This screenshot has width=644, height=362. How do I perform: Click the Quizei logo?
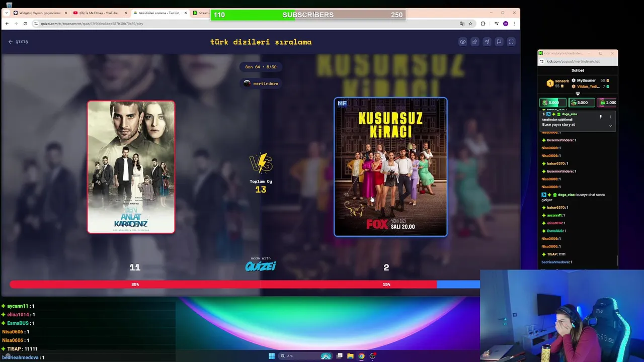tap(261, 266)
